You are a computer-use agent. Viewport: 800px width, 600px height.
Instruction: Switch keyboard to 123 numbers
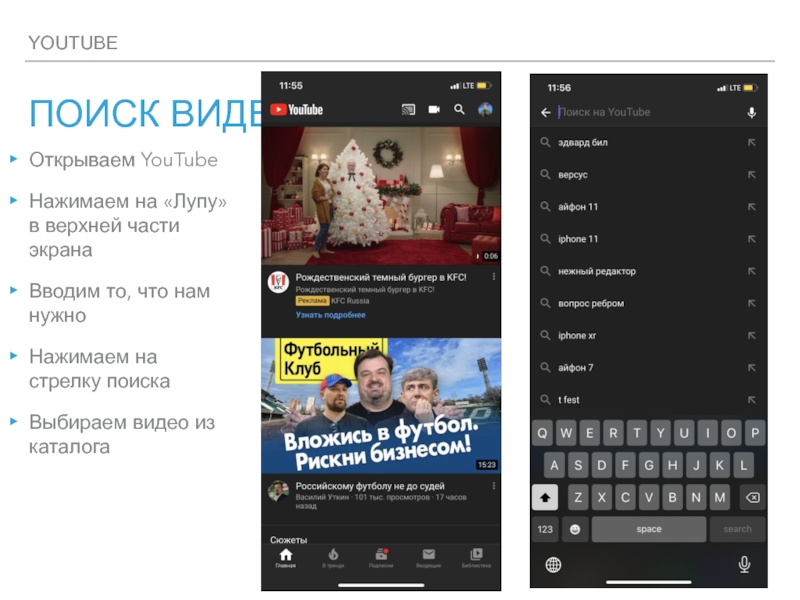(x=545, y=530)
